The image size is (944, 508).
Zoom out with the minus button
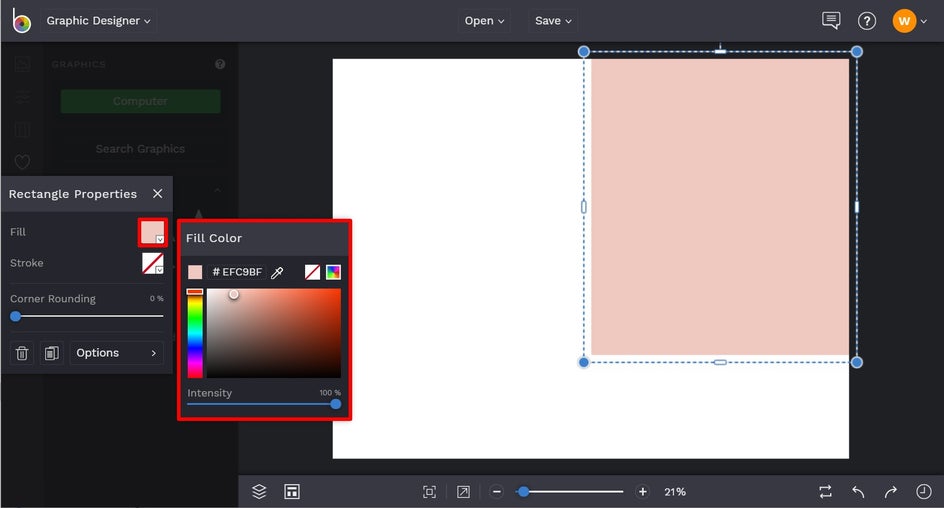tap(497, 492)
